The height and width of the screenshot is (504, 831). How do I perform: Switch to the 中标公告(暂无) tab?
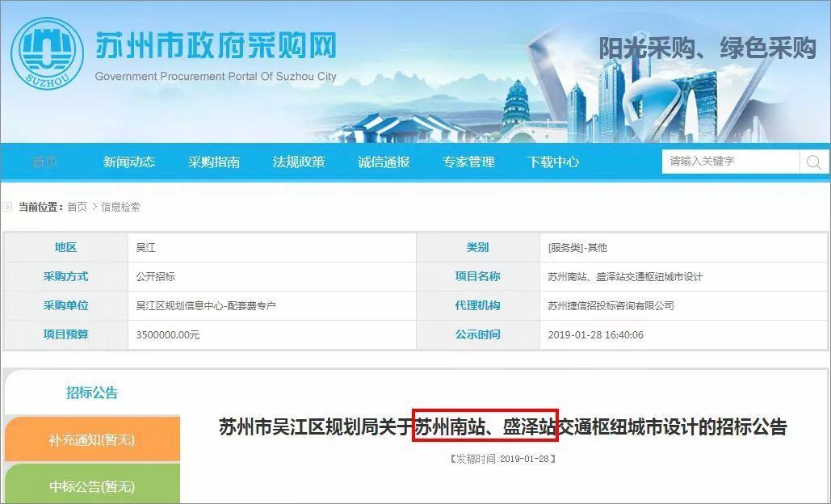pos(91,486)
